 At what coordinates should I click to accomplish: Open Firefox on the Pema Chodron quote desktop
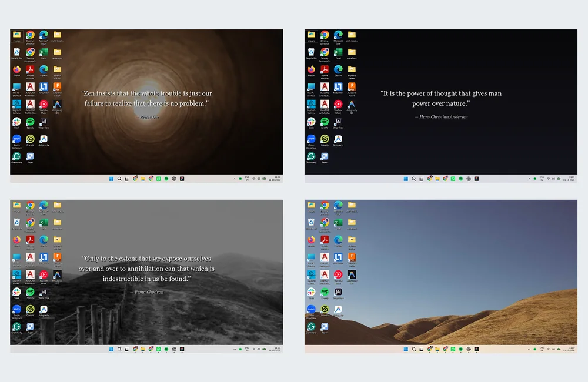[x=16, y=240]
